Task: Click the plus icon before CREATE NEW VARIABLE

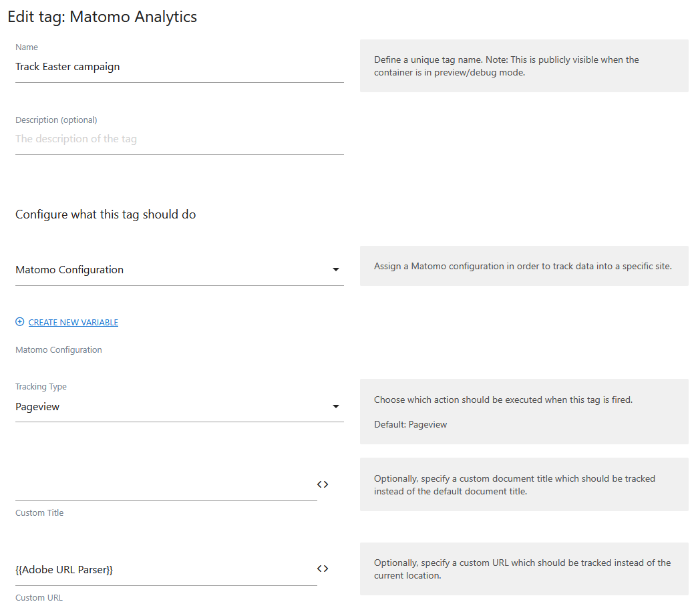Action: (x=19, y=321)
